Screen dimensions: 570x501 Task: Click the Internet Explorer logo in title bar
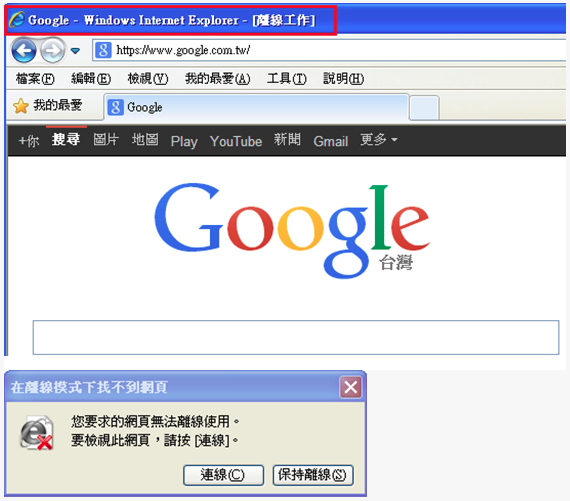tap(17, 20)
